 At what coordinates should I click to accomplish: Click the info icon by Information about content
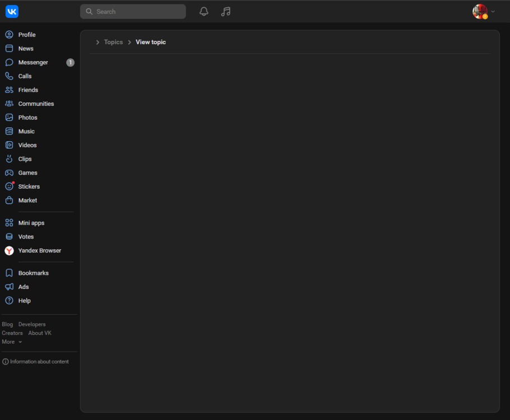click(6, 362)
